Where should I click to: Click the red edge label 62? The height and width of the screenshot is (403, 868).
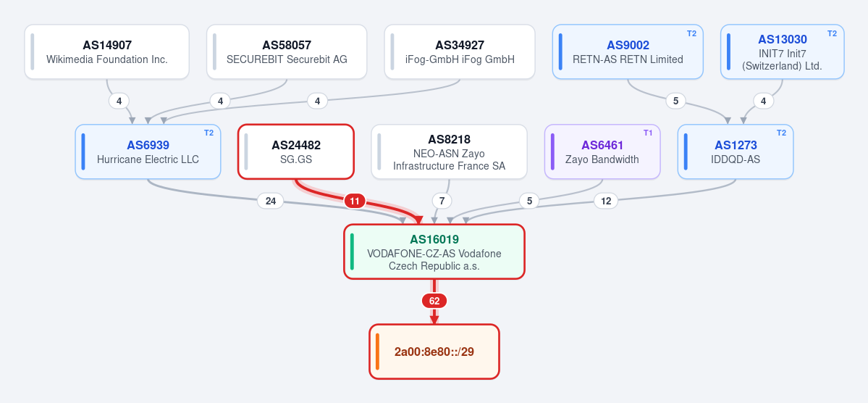coord(434,301)
